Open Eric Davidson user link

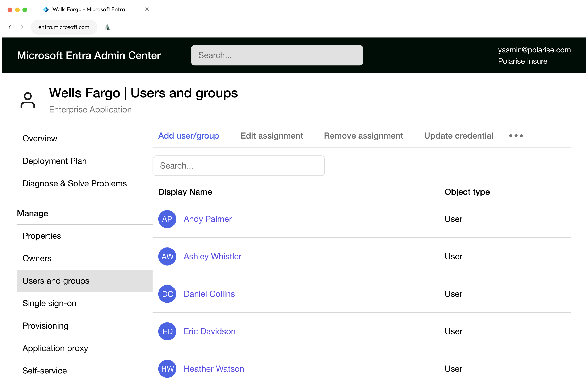coord(210,331)
